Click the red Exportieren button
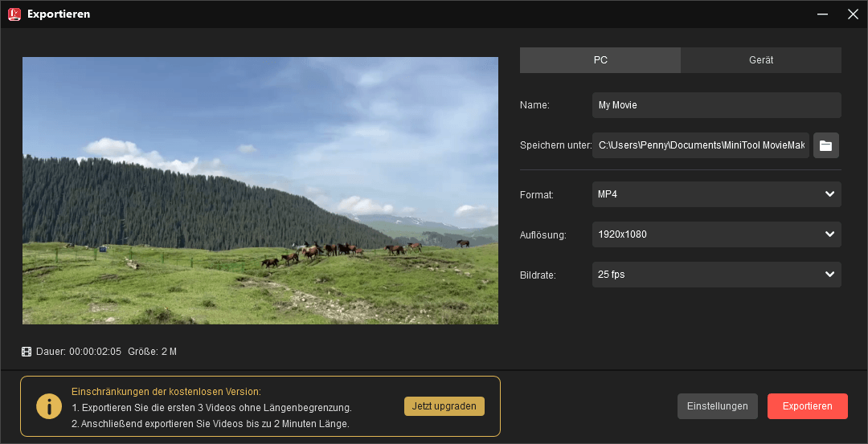The height and width of the screenshot is (444, 868). coord(808,406)
